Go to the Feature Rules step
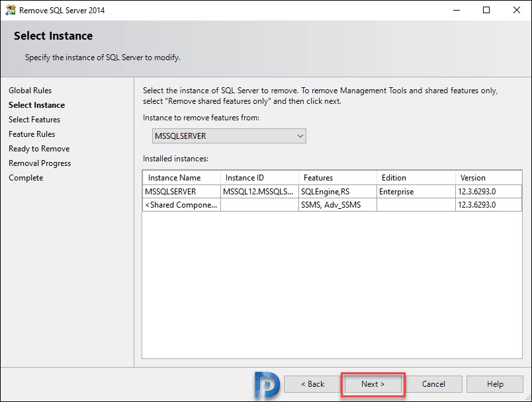This screenshot has height=402, width=532. click(32, 134)
